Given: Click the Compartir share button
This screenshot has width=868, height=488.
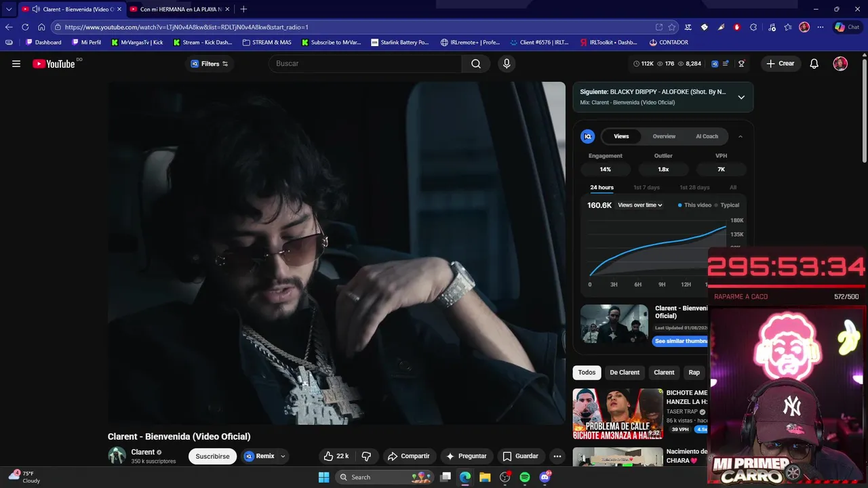Looking at the screenshot, I should [x=408, y=456].
